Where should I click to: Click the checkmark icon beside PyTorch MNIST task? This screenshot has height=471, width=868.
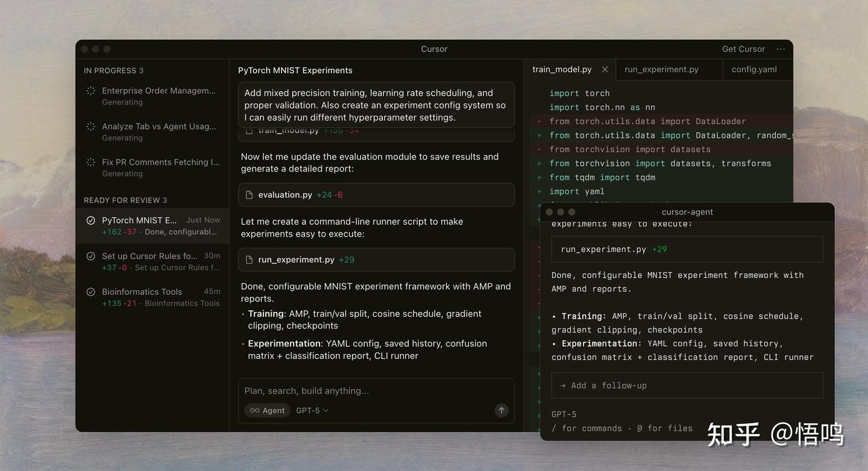click(90, 220)
